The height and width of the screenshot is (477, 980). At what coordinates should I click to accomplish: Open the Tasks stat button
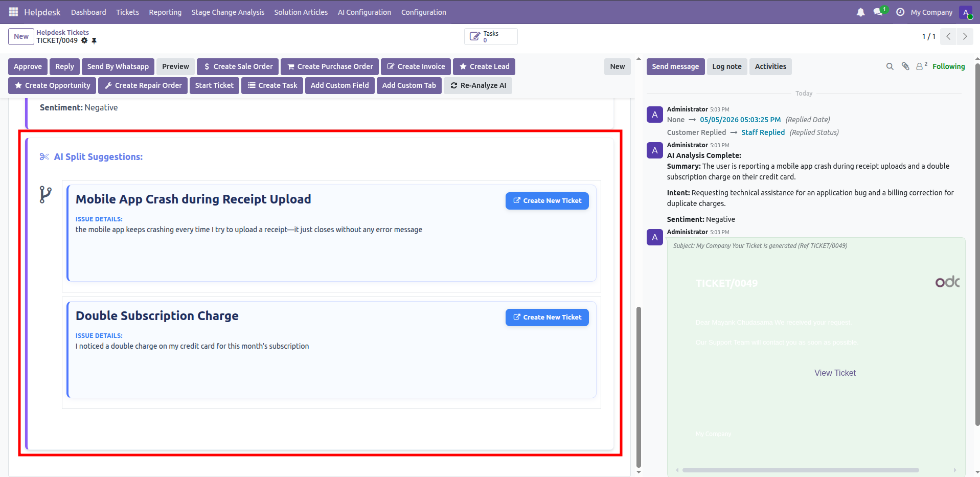(x=491, y=36)
